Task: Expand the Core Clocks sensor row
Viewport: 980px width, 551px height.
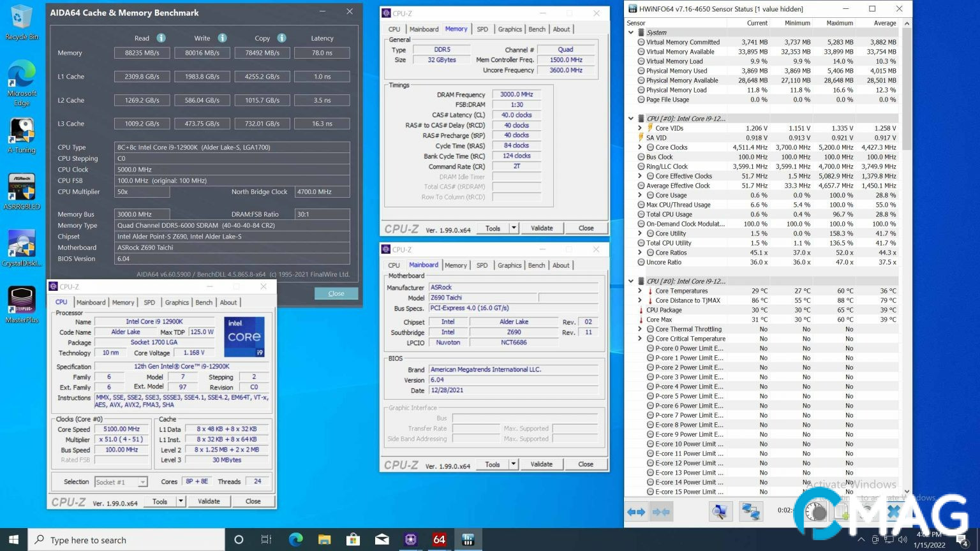Action: coord(640,147)
